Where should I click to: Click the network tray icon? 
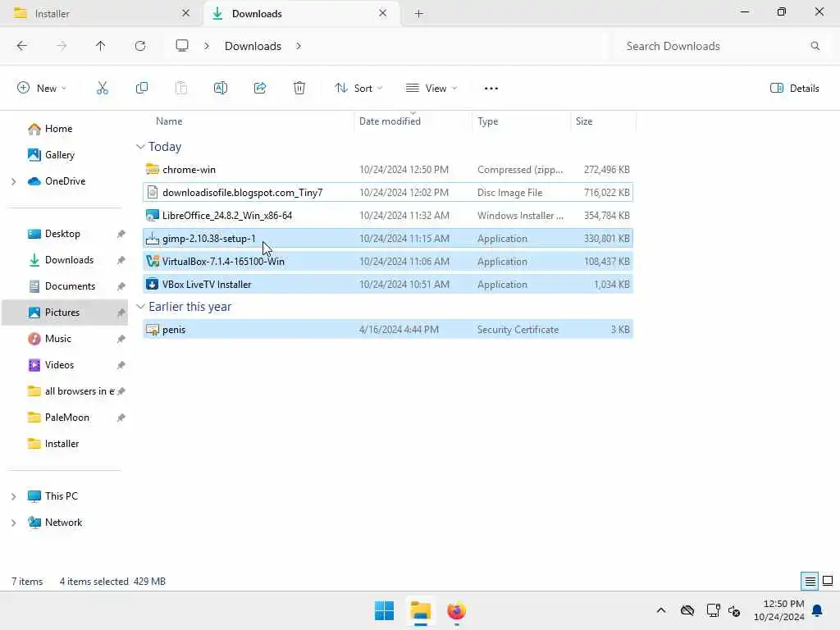tap(713, 610)
